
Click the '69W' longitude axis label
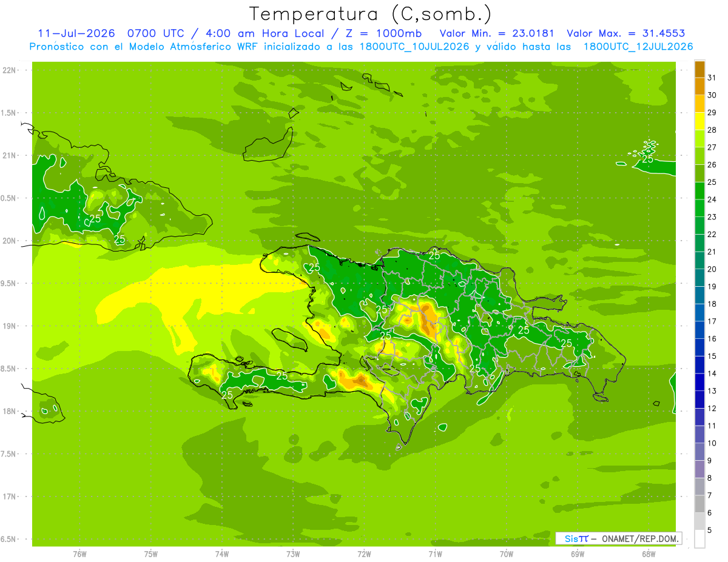(578, 554)
